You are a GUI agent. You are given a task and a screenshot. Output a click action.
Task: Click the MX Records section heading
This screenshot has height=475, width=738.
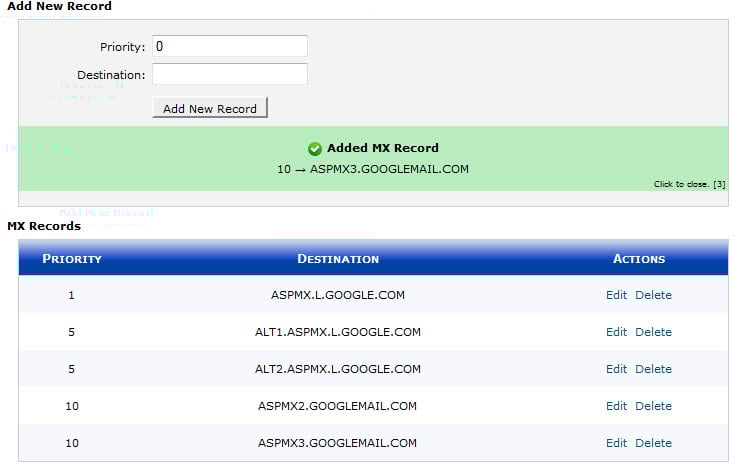pos(44,226)
